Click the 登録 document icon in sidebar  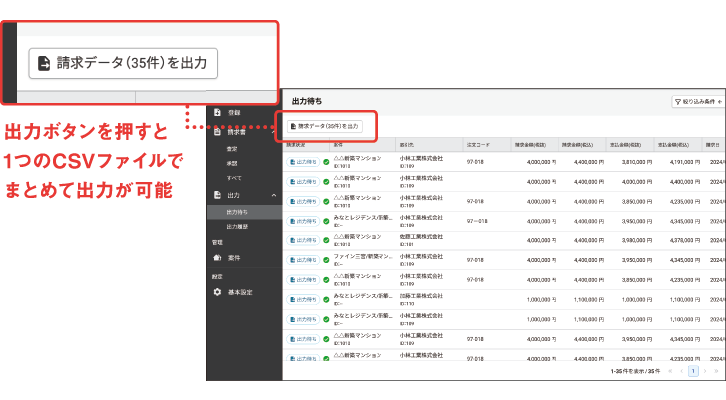pos(217,112)
